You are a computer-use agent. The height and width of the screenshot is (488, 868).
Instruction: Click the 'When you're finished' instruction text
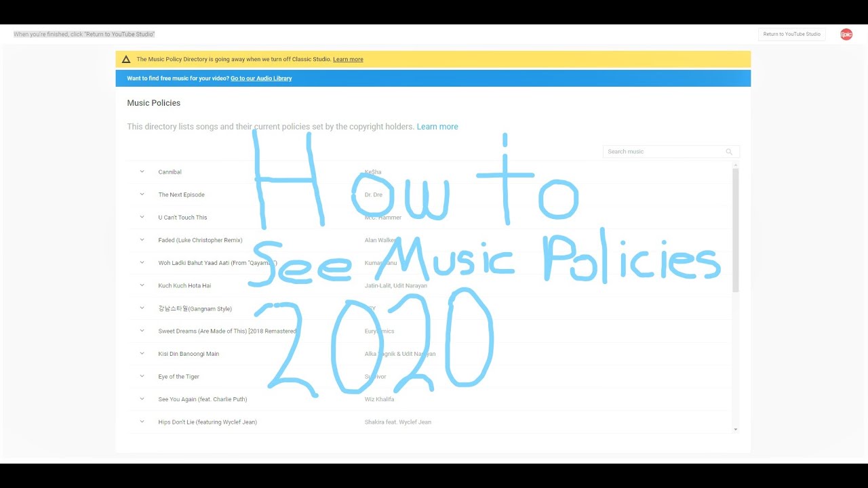pos(84,34)
